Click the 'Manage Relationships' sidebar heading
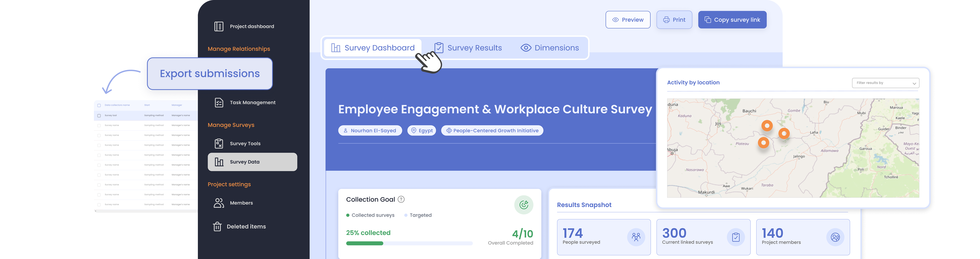 click(239, 49)
